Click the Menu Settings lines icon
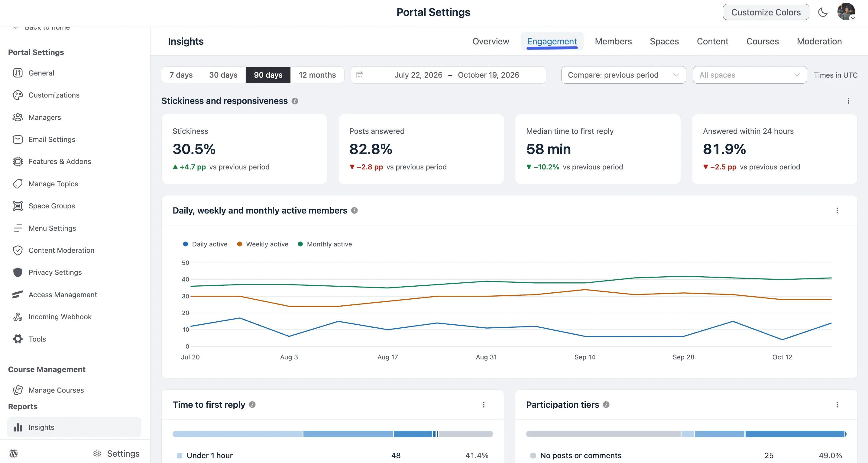The width and height of the screenshot is (868, 463). point(18,228)
